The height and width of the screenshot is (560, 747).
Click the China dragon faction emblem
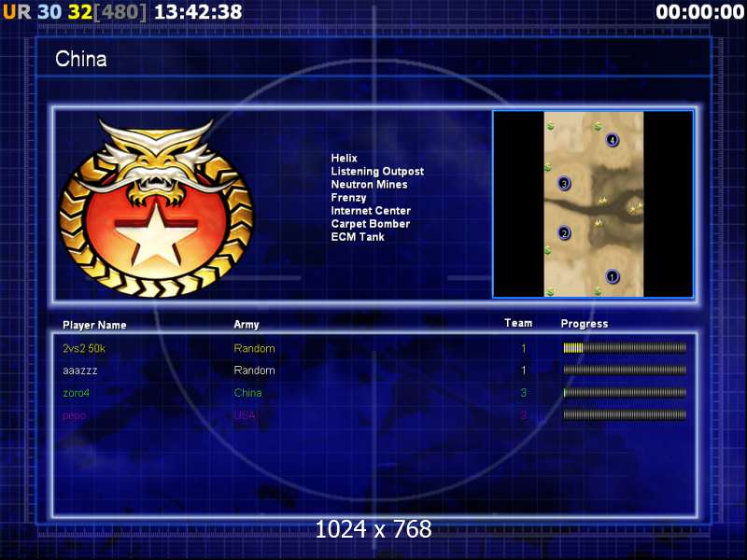click(x=157, y=207)
